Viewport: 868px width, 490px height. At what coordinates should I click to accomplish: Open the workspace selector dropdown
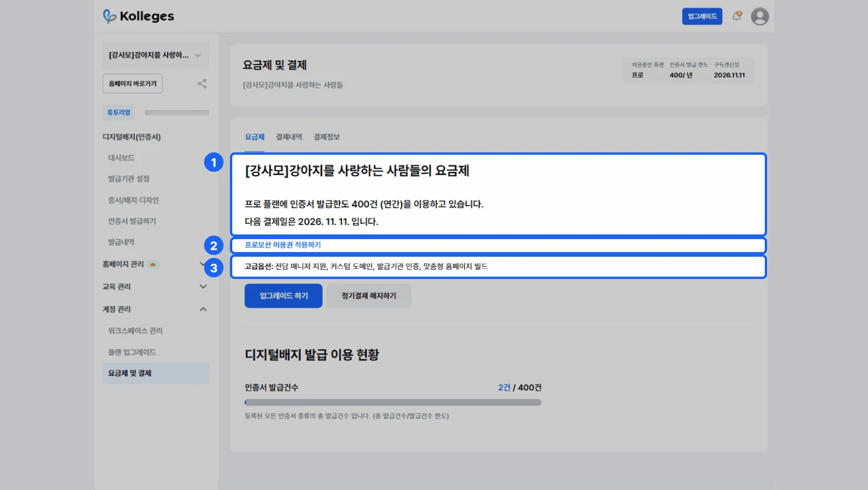click(155, 55)
